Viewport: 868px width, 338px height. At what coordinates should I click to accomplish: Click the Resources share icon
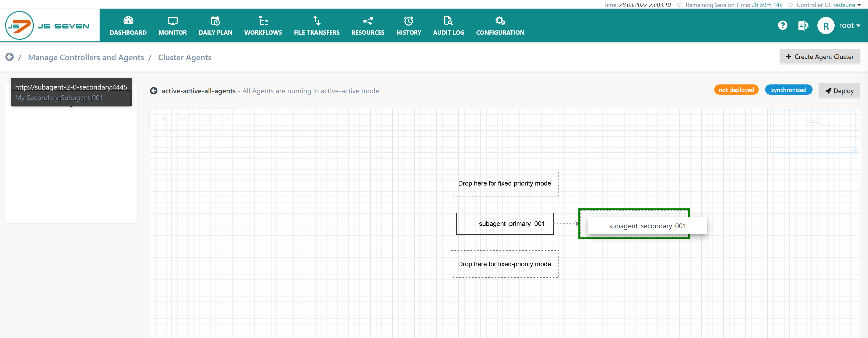[x=368, y=21]
